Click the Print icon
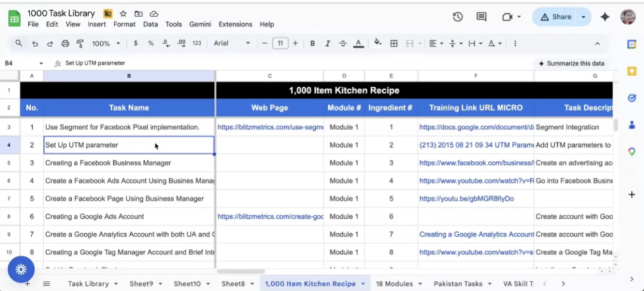This screenshot has height=291, width=644. pyautogui.click(x=65, y=43)
